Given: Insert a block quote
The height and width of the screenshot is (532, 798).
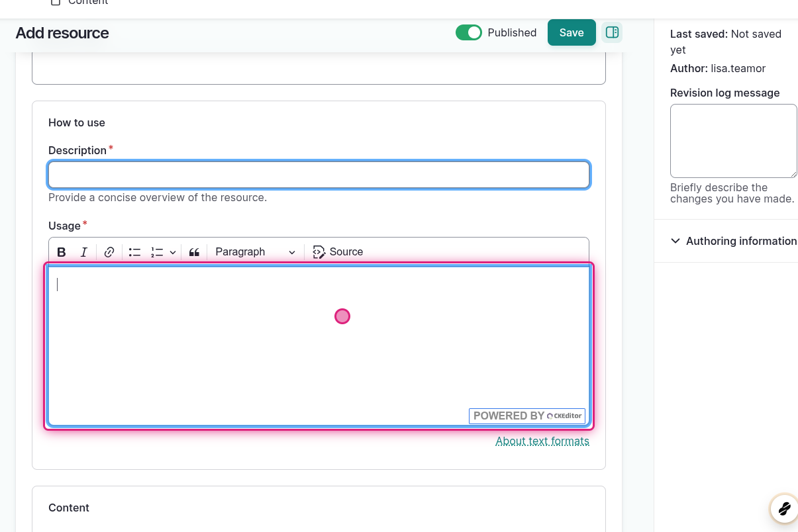Looking at the screenshot, I should [194, 252].
